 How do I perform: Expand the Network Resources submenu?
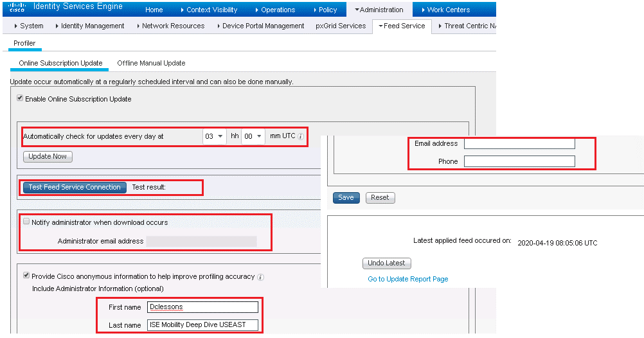click(x=170, y=26)
